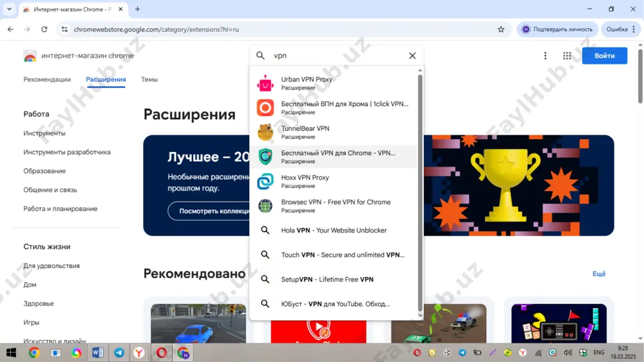
Task: Open Образование category
Action: (44, 171)
